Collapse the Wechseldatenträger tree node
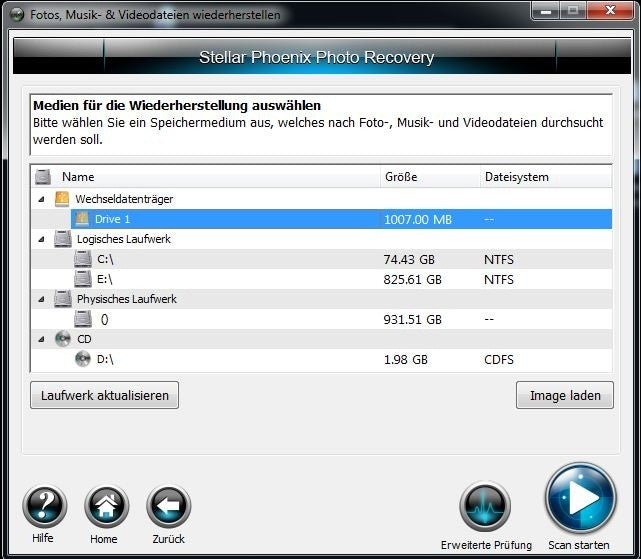 [x=41, y=200]
